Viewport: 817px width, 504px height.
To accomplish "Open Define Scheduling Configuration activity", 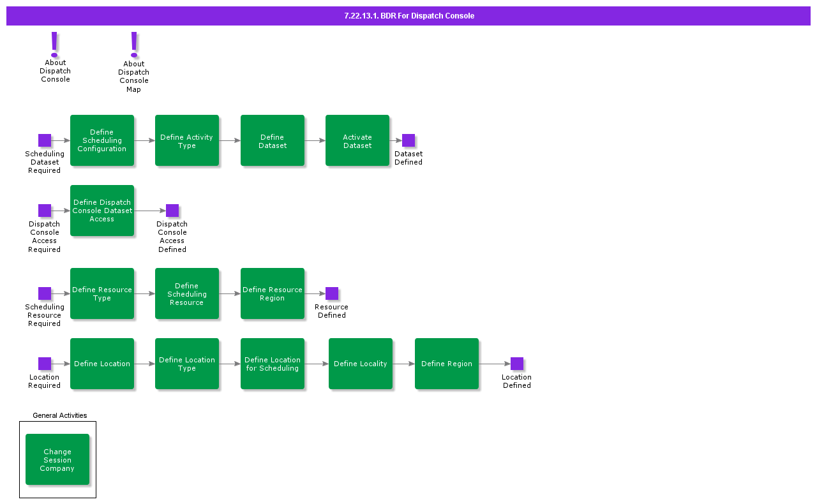I will click(x=102, y=140).
